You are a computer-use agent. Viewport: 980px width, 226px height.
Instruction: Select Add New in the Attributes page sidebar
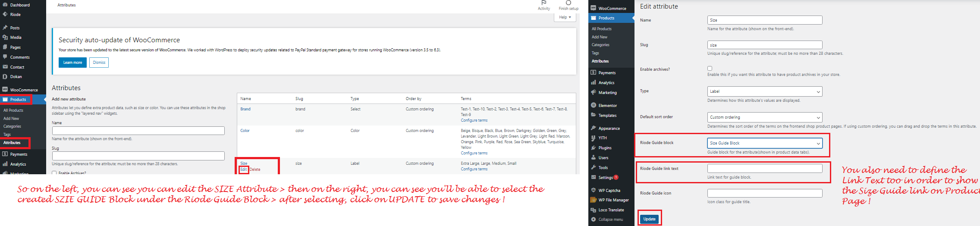11,119
